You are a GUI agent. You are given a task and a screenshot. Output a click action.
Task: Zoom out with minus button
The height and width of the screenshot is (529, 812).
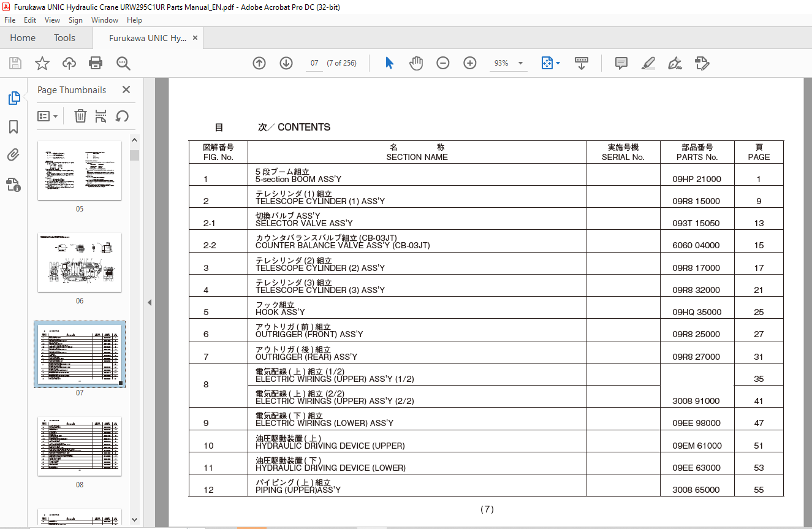pos(443,63)
